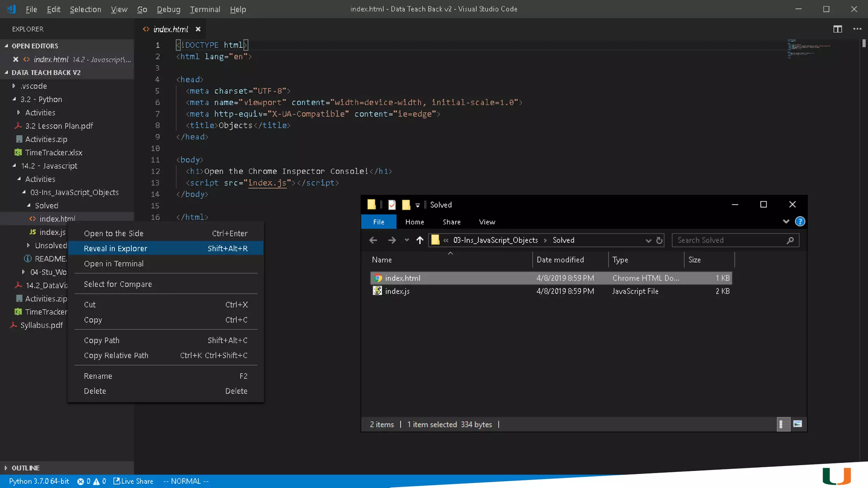
Task: Open the address bar history dropdown
Action: tap(648, 240)
